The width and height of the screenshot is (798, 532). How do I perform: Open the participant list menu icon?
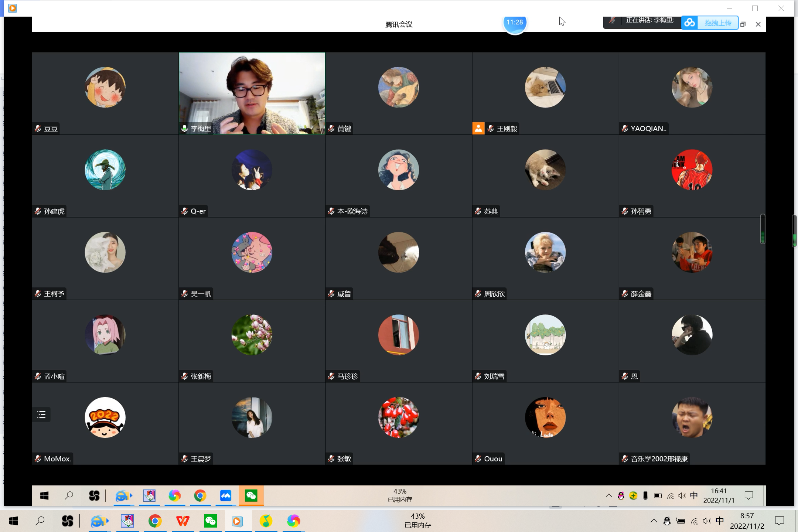[41, 415]
